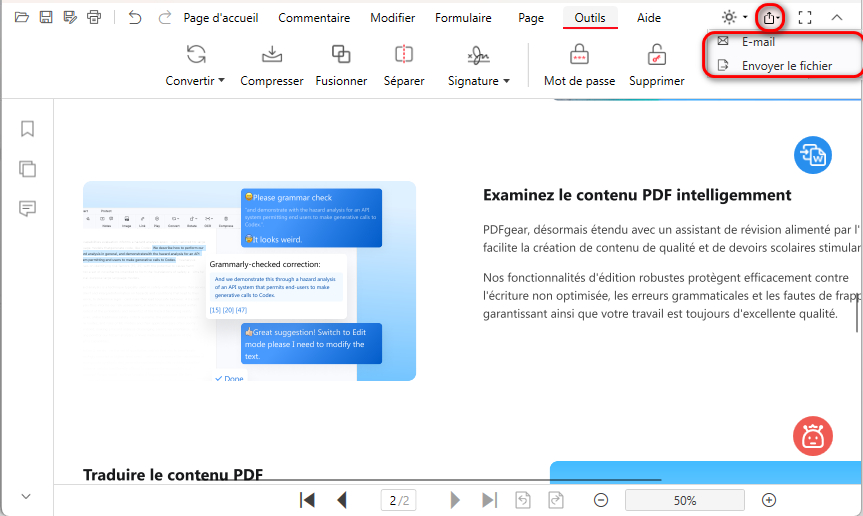Jump to the last page
This screenshot has width=863, height=516.
[x=489, y=500]
